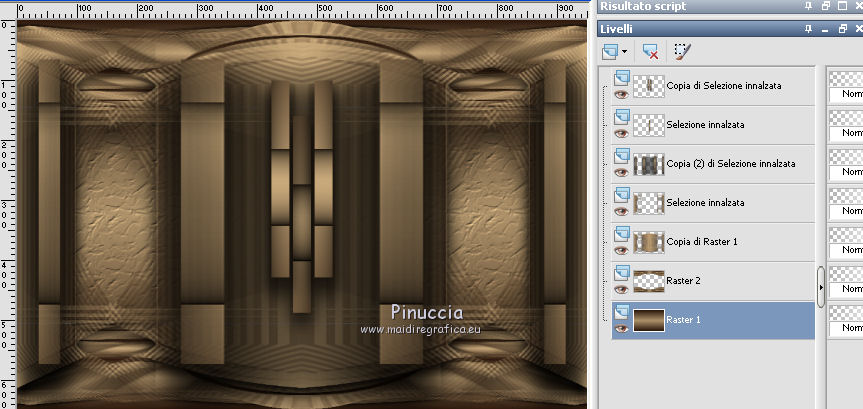Viewport: 863px width, 409px height.
Task: Select layer named Copia (2) di Selezione innalzata
Action: coord(731,164)
